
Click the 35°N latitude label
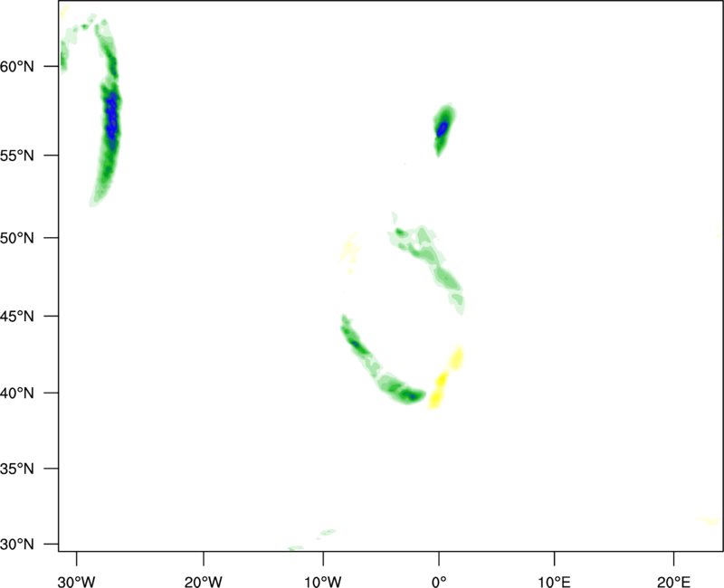(17, 469)
